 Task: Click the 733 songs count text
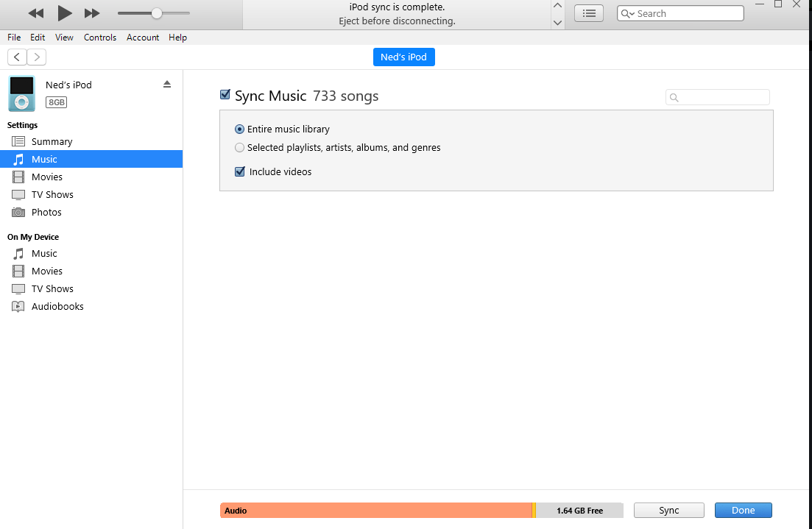345,96
